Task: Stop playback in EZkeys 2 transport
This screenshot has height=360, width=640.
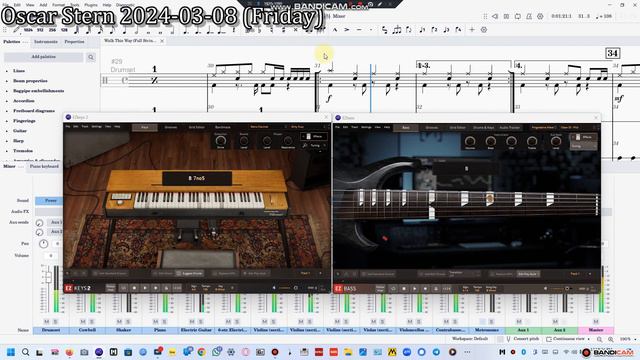Action: (x=134, y=288)
